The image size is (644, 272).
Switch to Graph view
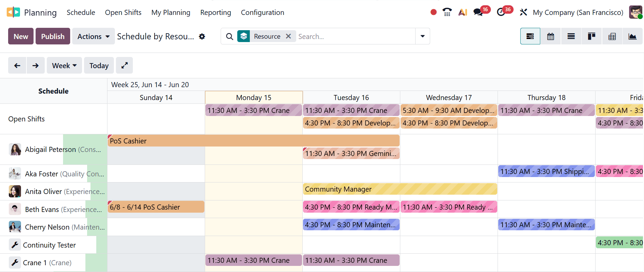tap(632, 36)
